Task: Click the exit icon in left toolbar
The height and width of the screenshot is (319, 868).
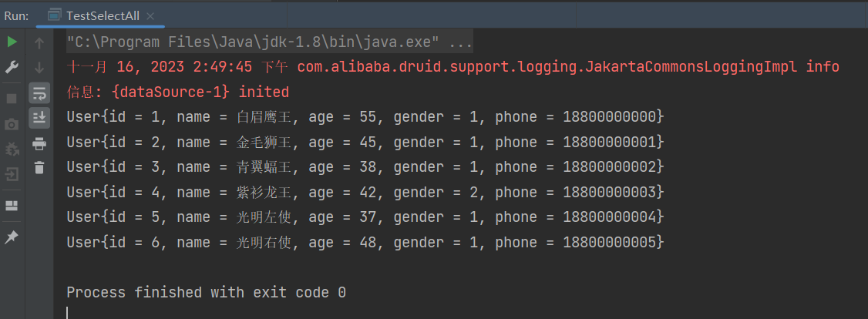Action: click(x=12, y=174)
